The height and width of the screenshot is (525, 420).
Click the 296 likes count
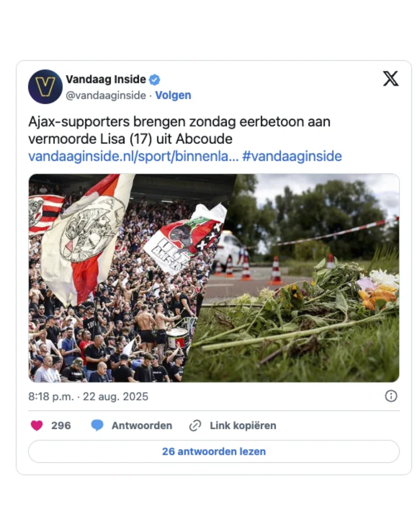(x=61, y=425)
